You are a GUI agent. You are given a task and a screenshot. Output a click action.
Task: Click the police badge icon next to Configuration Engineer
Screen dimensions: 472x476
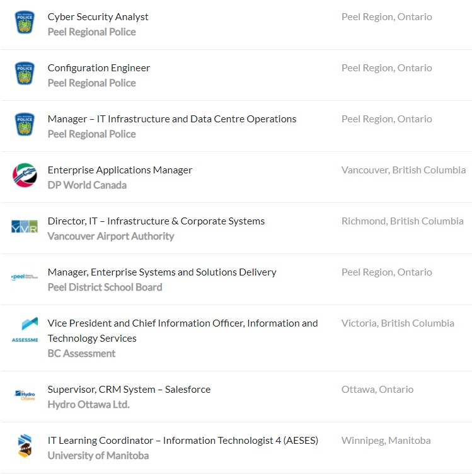coord(25,74)
